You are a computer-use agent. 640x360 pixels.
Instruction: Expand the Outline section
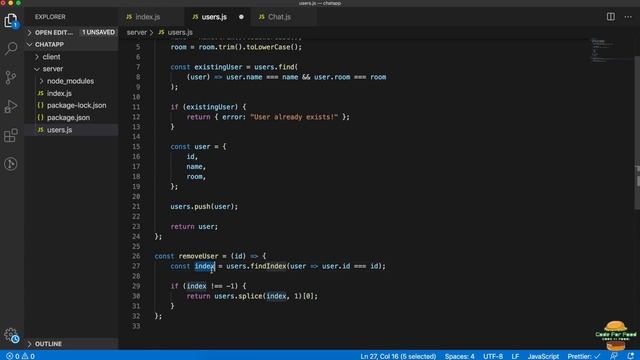click(x=48, y=344)
